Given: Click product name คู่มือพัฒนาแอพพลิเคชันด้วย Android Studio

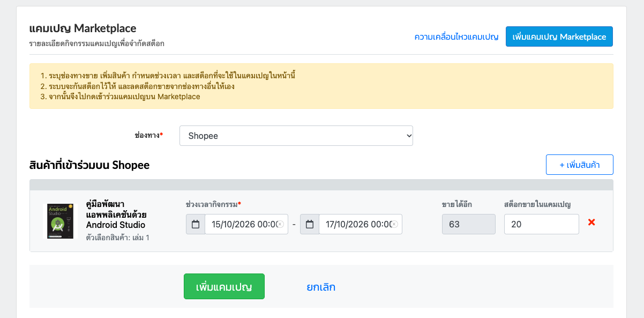Looking at the screenshot, I should [x=116, y=215].
